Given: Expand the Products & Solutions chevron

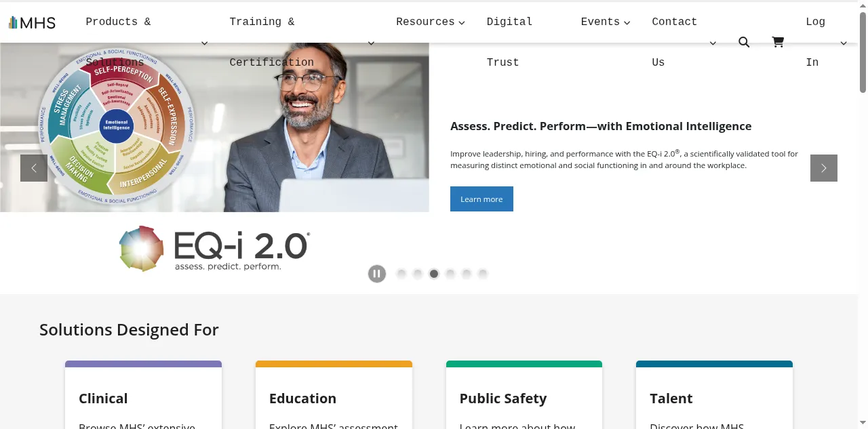Looking at the screenshot, I should coord(205,43).
